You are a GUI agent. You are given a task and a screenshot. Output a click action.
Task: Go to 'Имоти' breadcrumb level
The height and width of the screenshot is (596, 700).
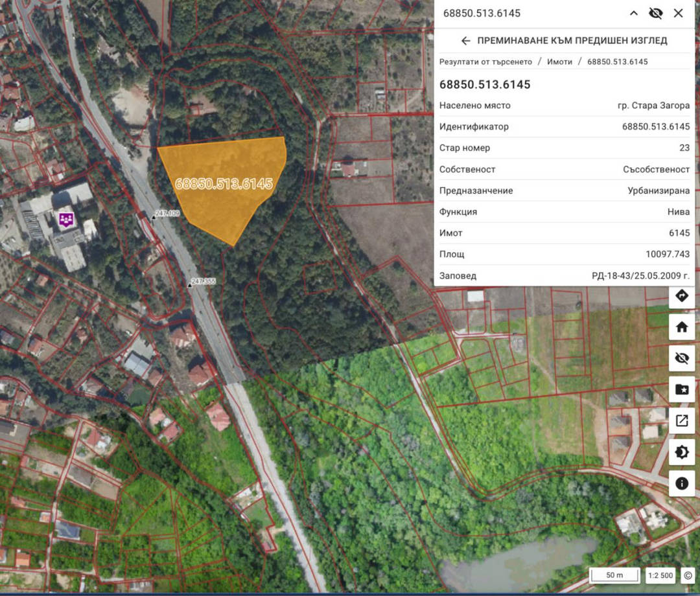(x=559, y=62)
